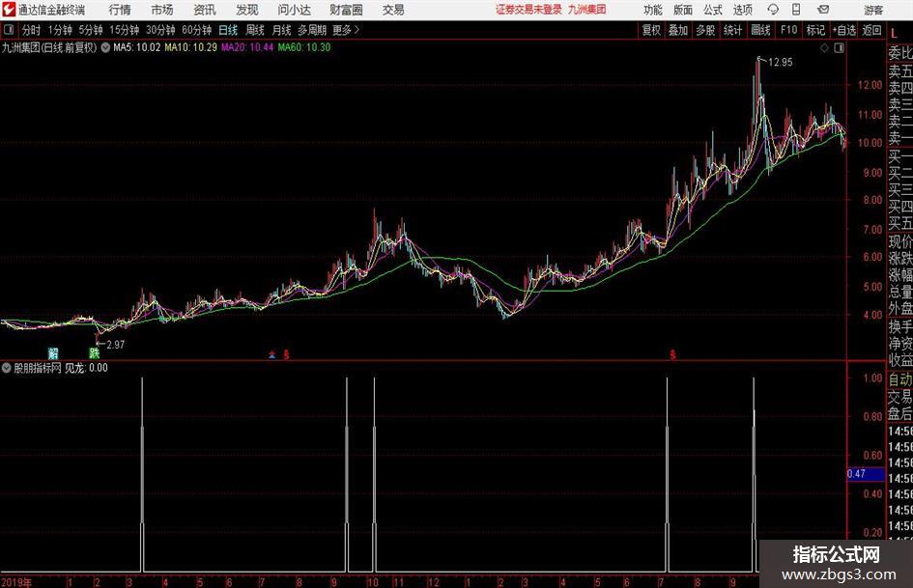Open the 选项 menu

click(742, 10)
